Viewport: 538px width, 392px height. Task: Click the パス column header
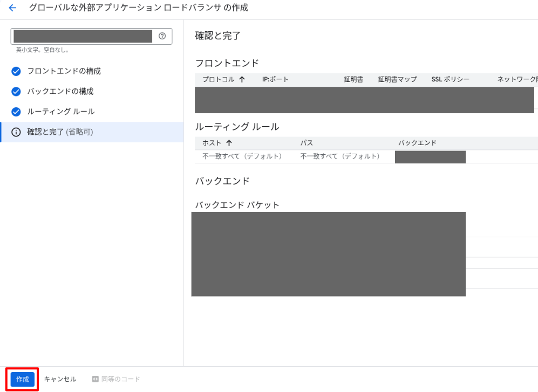click(x=307, y=143)
